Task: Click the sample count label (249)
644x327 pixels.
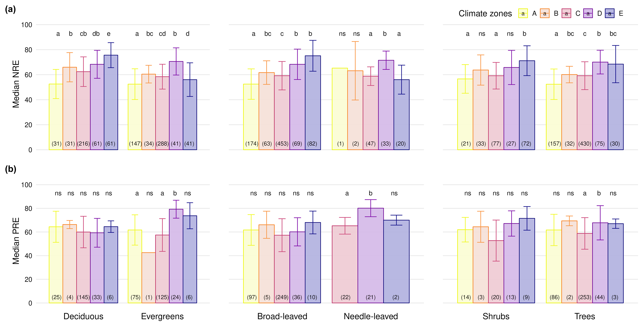Action: [x=282, y=297]
